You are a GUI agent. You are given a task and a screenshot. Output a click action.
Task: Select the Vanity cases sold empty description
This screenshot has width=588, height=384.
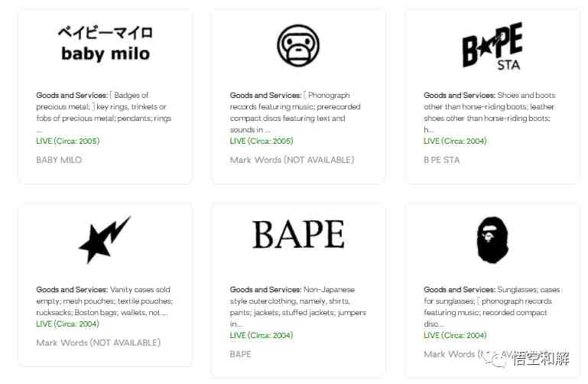[105, 301]
